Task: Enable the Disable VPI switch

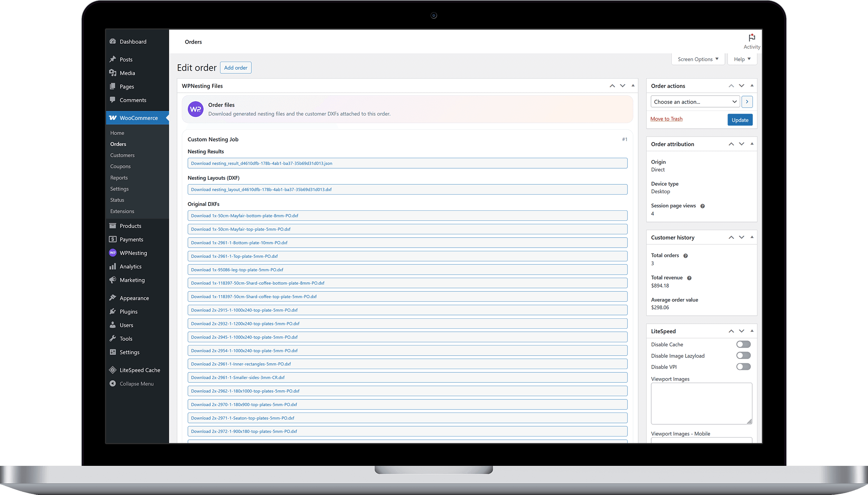Action: pyautogui.click(x=743, y=367)
